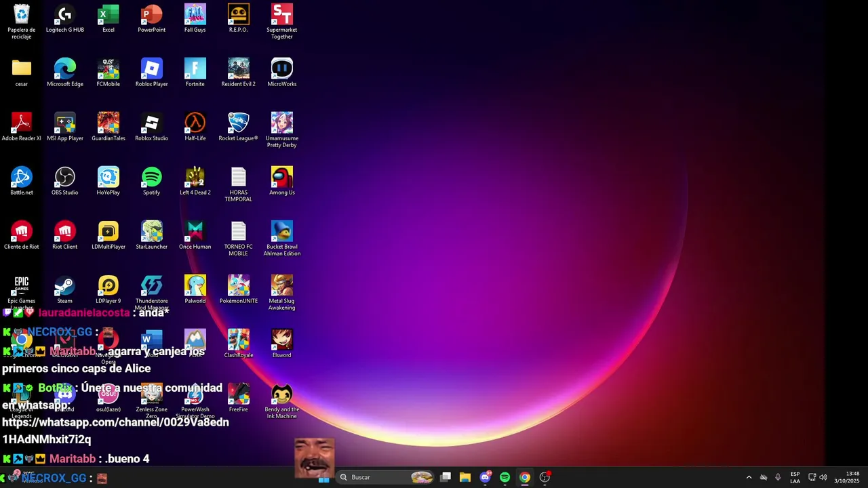The width and height of the screenshot is (868, 488).
Task: Select the Resident Evil 2 icon
Action: (x=239, y=73)
